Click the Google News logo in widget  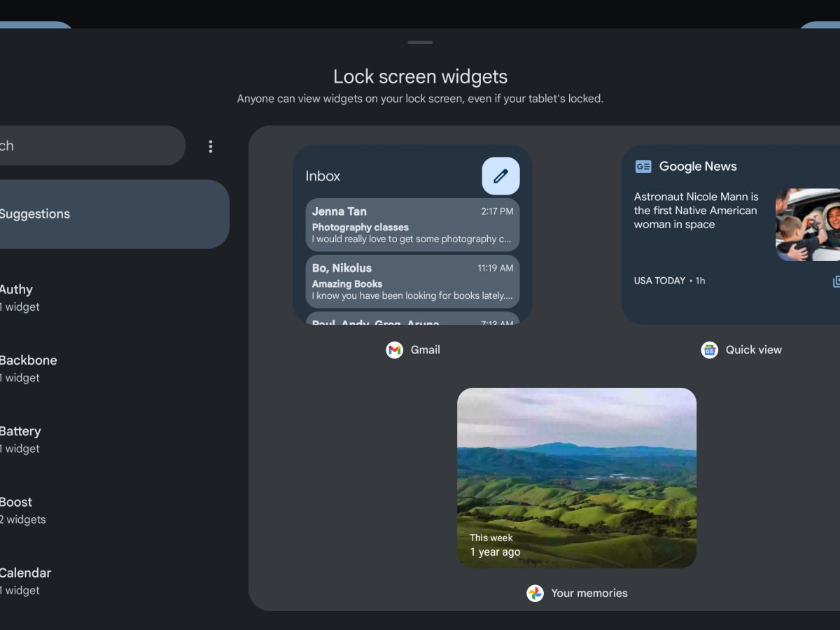tap(643, 167)
